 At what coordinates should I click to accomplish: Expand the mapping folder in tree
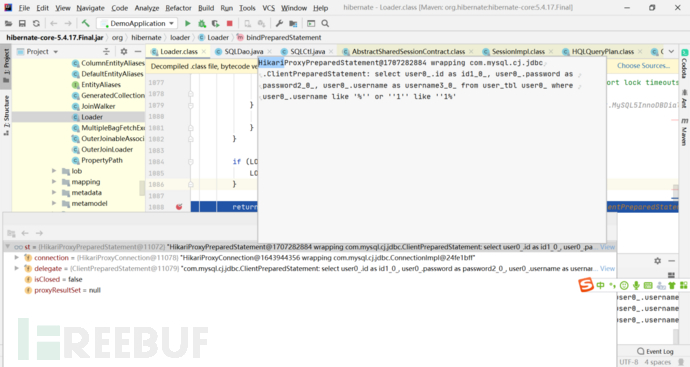[x=54, y=181]
